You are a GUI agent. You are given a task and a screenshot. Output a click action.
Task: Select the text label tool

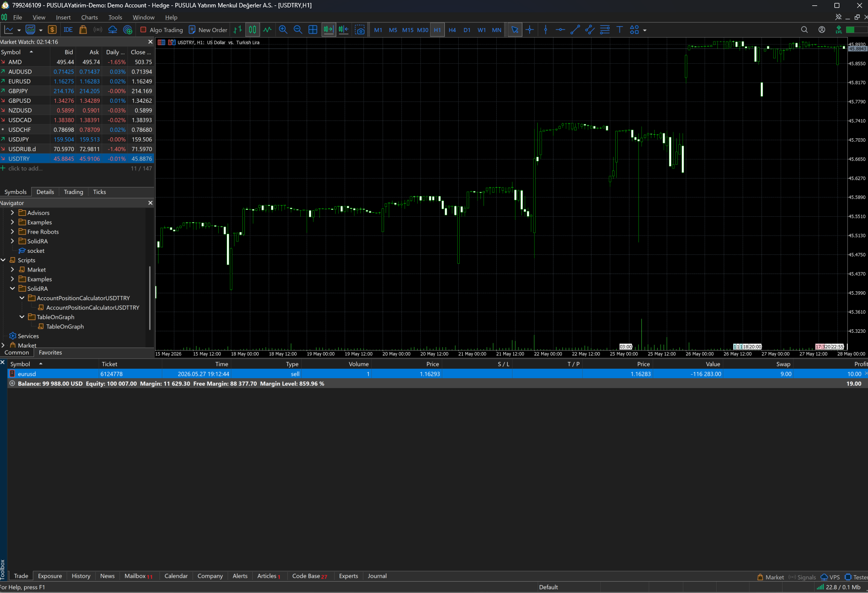coord(620,30)
